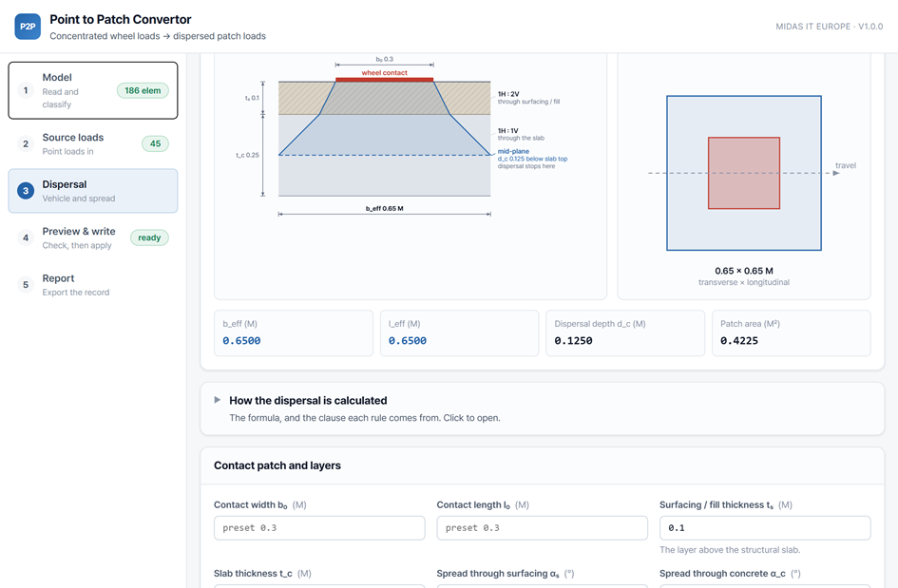
Task: Click the Contact width b₀ input field
Action: [319, 528]
